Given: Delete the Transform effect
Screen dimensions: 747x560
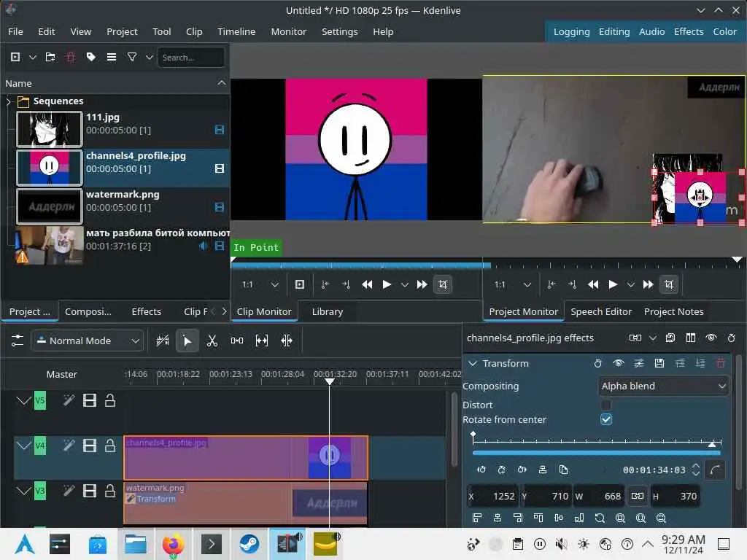Looking at the screenshot, I should pos(721,363).
